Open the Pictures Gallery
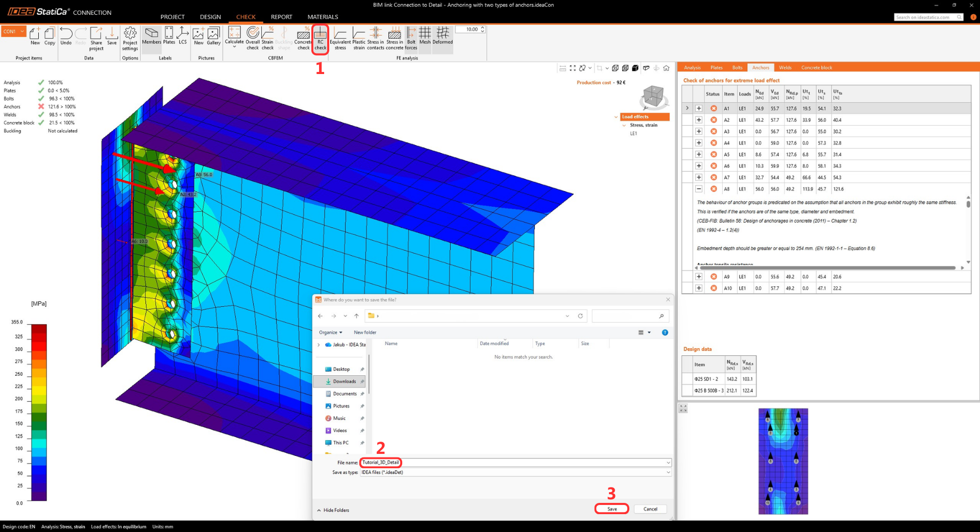This screenshot has height=532, width=980. [x=213, y=37]
